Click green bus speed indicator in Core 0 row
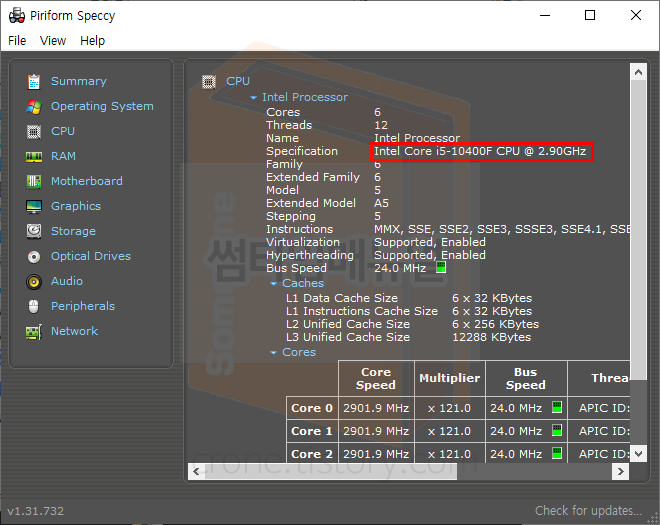Viewport: 660px width, 525px height. point(556,407)
